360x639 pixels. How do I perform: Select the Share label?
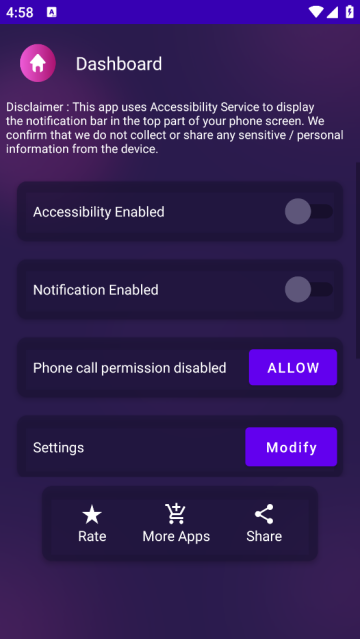coord(264,536)
